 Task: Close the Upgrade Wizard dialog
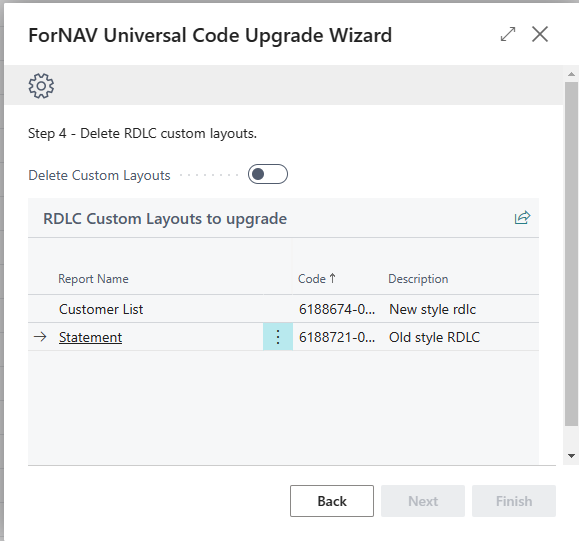tap(539, 34)
